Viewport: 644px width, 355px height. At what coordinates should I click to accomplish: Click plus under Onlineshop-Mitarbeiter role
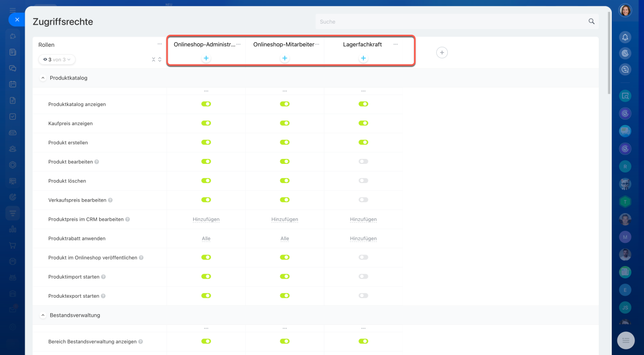tap(285, 58)
